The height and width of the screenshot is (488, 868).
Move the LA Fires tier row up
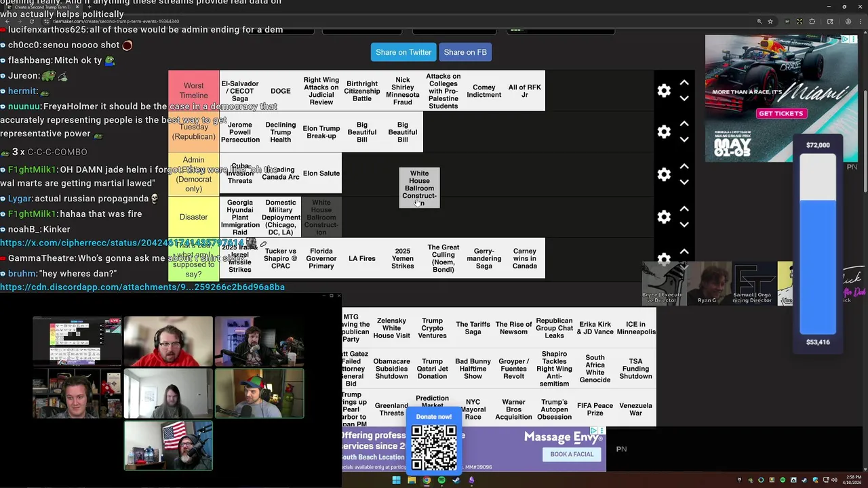tap(684, 251)
